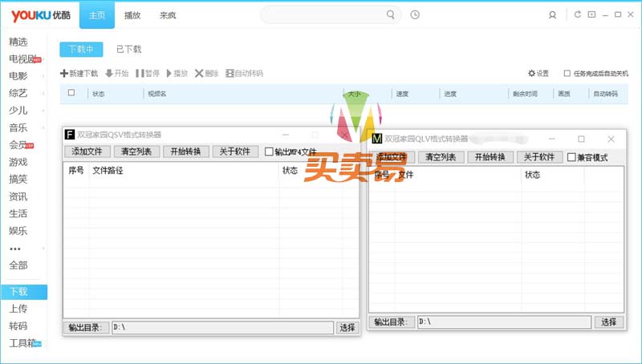Viewport: 642px width, 364px height.
Task: Open the user account icon
Action: 552,15
